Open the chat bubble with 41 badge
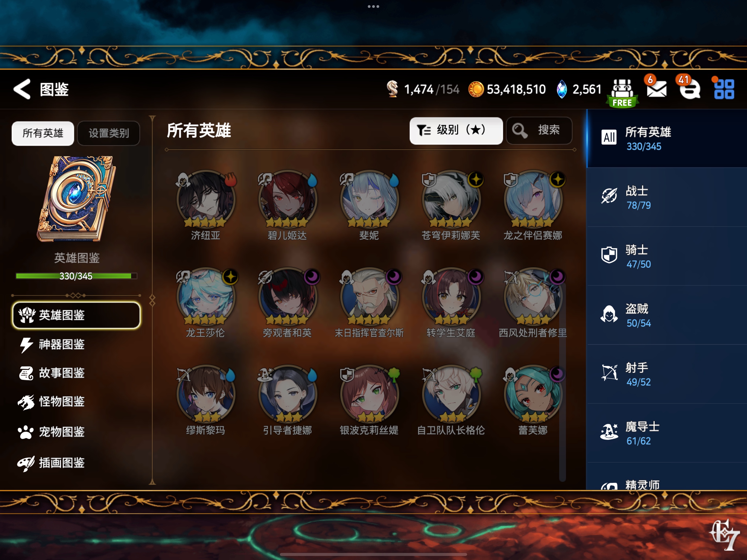The height and width of the screenshot is (560, 747). (x=689, y=89)
